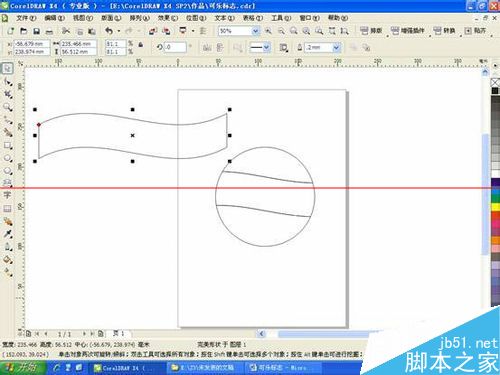Choose the Ellipse tool

pos(7,159)
